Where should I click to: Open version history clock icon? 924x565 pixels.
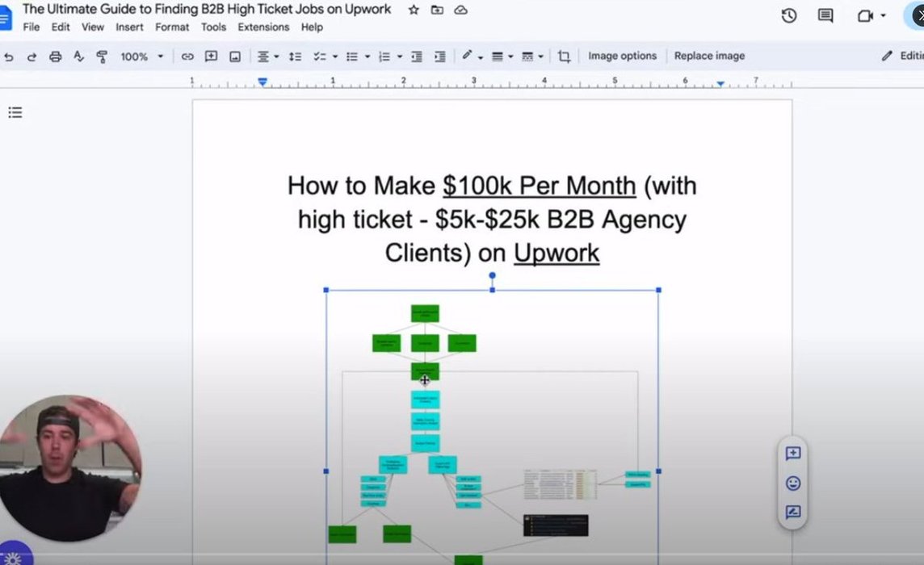789,15
